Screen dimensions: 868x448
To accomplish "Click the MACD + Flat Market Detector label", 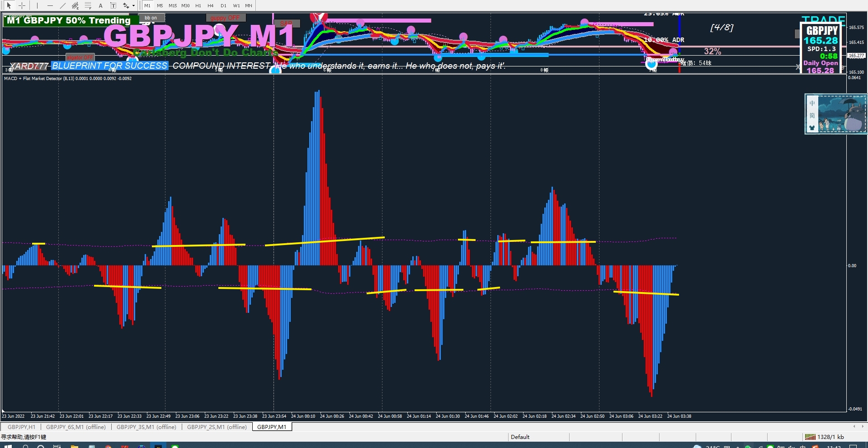I will tap(68, 78).
